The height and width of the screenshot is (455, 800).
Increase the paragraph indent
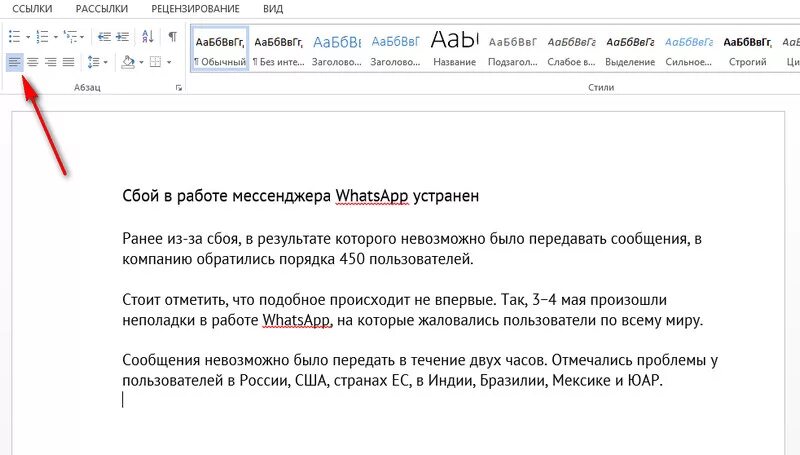tap(122, 36)
